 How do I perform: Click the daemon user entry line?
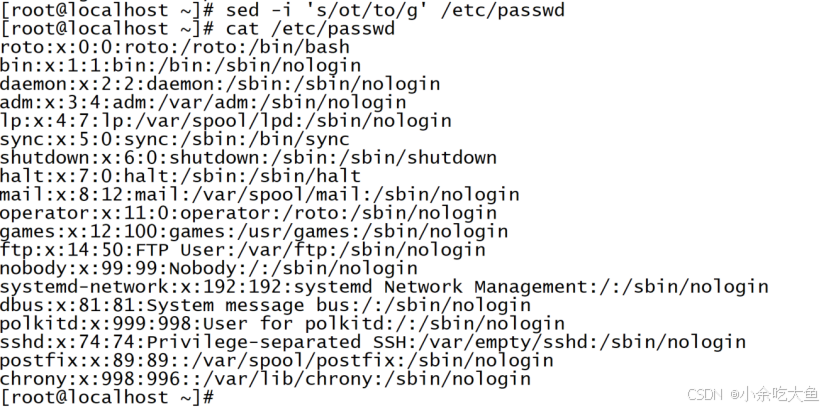[220, 84]
